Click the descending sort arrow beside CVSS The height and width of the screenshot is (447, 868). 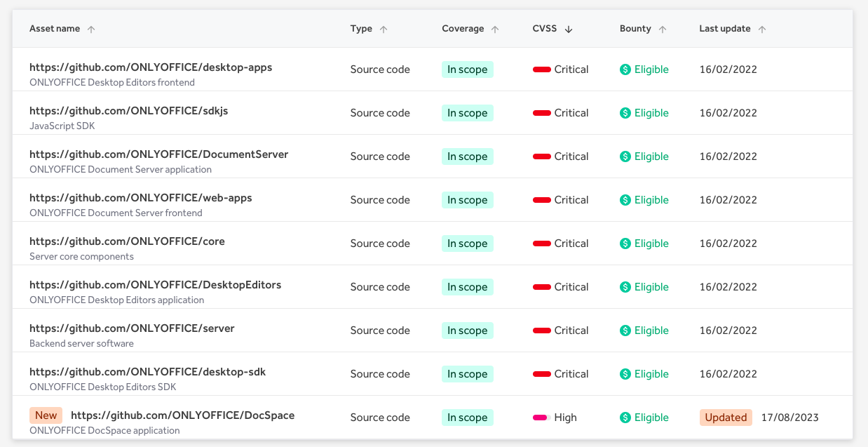point(569,29)
